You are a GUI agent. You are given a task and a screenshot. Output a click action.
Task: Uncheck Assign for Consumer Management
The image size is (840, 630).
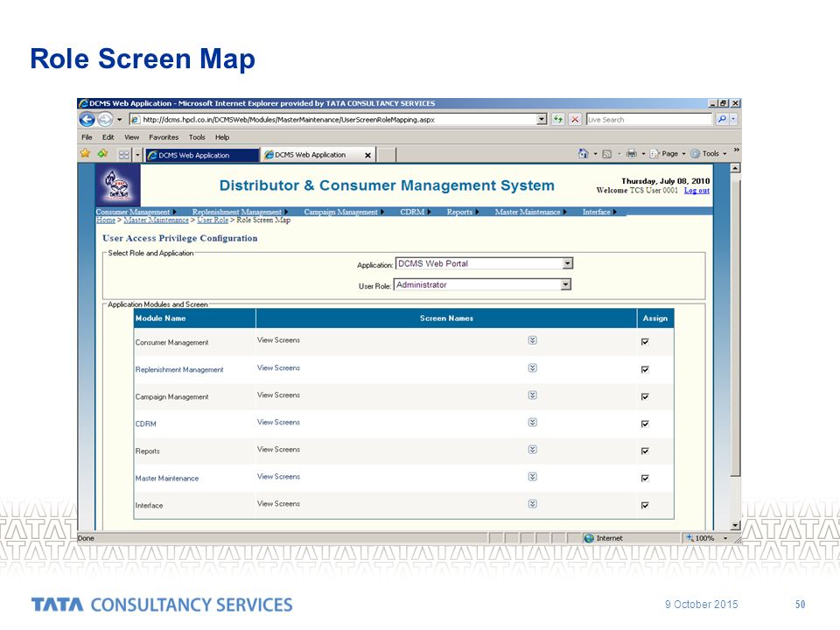pyautogui.click(x=645, y=342)
